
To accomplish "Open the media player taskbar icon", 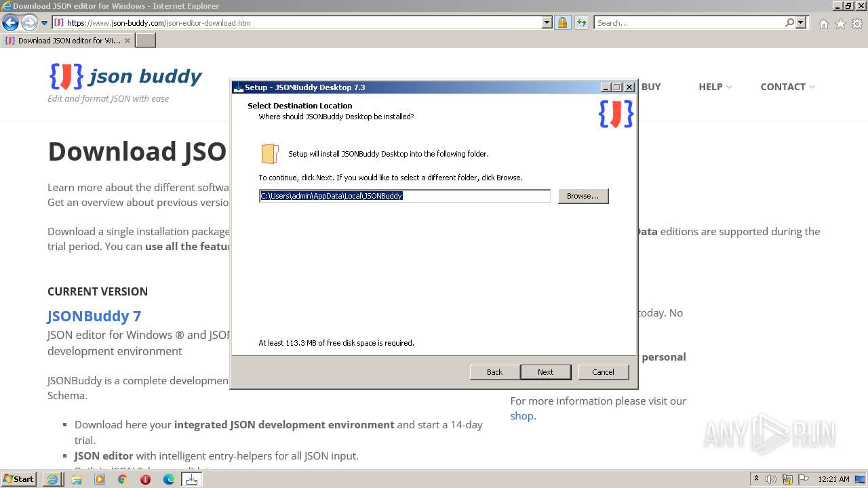I will (x=100, y=479).
